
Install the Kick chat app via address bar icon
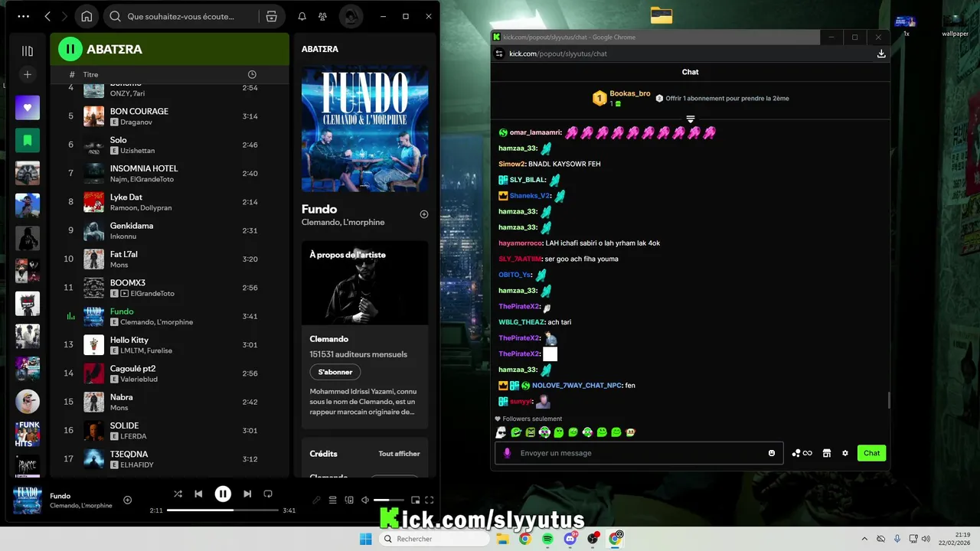click(881, 54)
